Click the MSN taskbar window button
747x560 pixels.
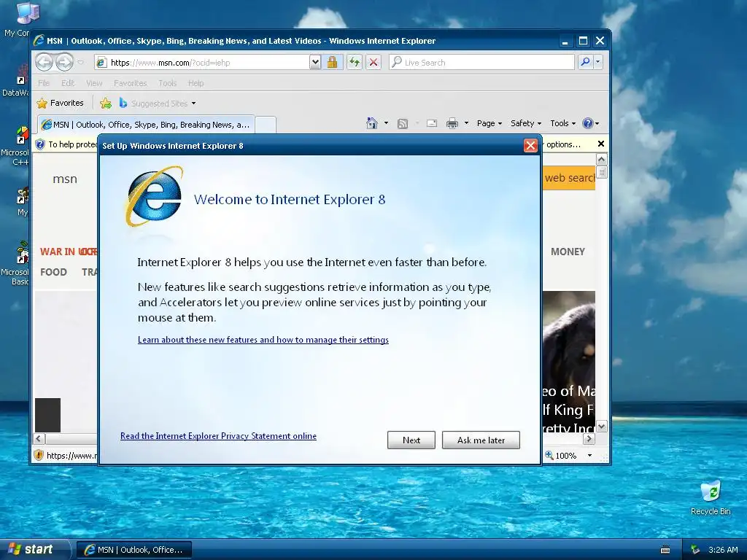pos(134,550)
